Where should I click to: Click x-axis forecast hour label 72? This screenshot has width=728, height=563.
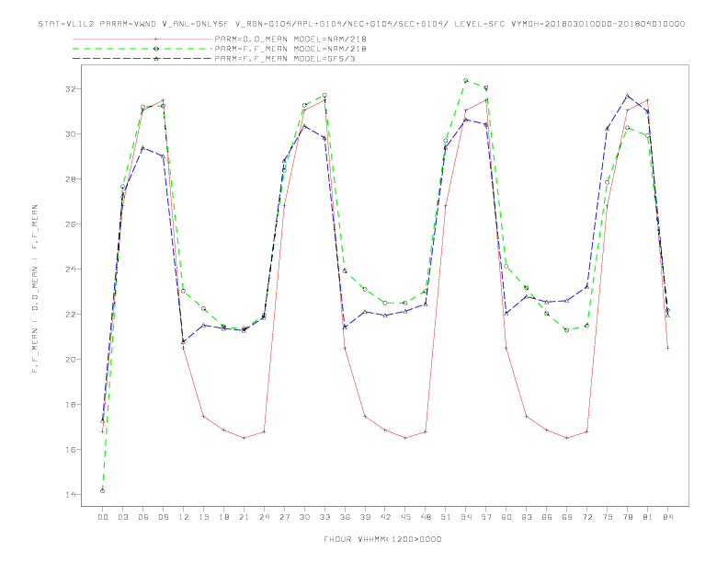[x=587, y=517]
